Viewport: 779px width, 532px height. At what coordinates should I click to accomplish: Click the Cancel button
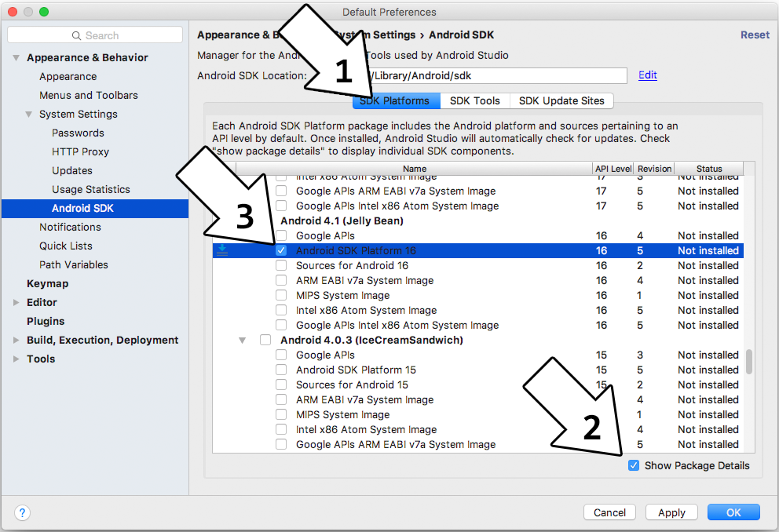(x=609, y=512)
